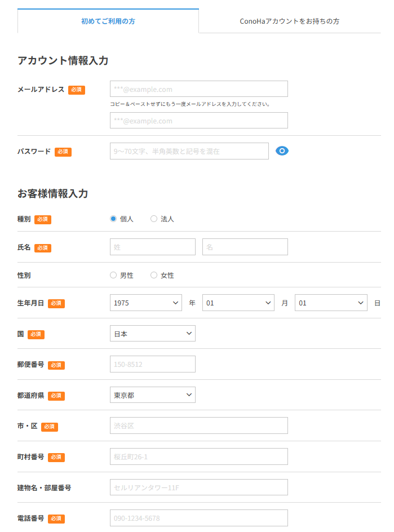
Task: Choose 男性 for gender
Action: tap(113, 275)
